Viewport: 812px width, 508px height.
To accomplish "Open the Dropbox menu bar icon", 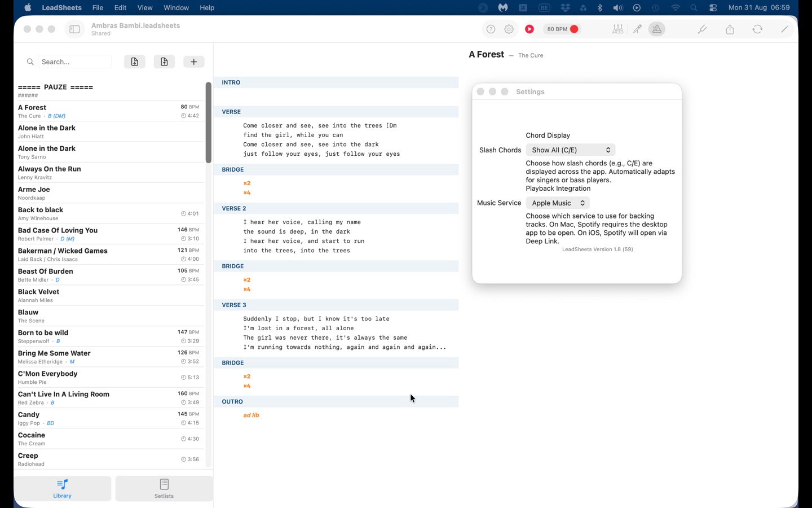I will point(565,8).
